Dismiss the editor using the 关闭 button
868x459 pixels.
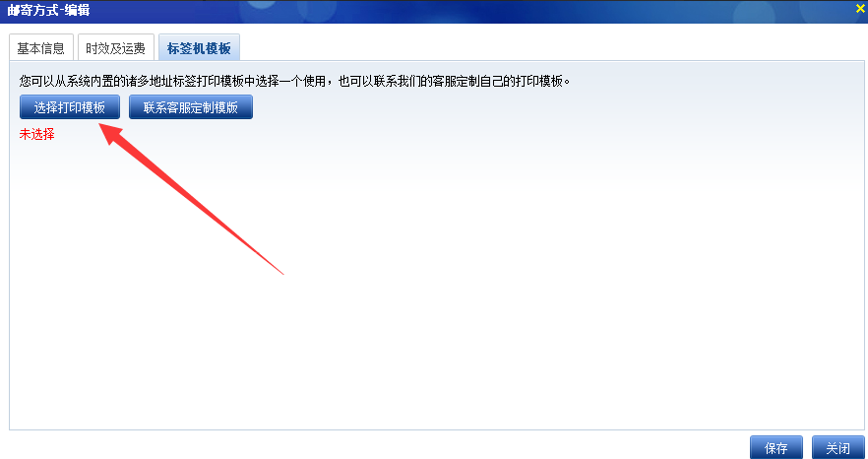(838, 447)
